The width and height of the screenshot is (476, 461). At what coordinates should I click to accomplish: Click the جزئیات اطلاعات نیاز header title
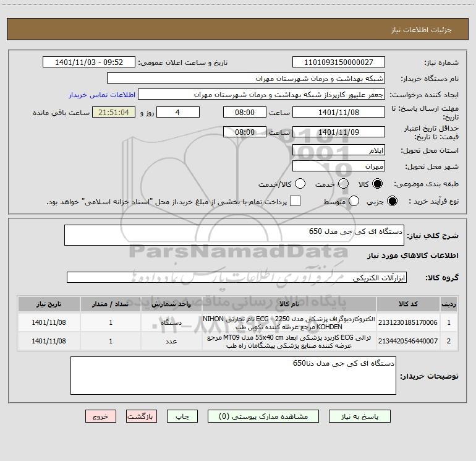[422, 30]
